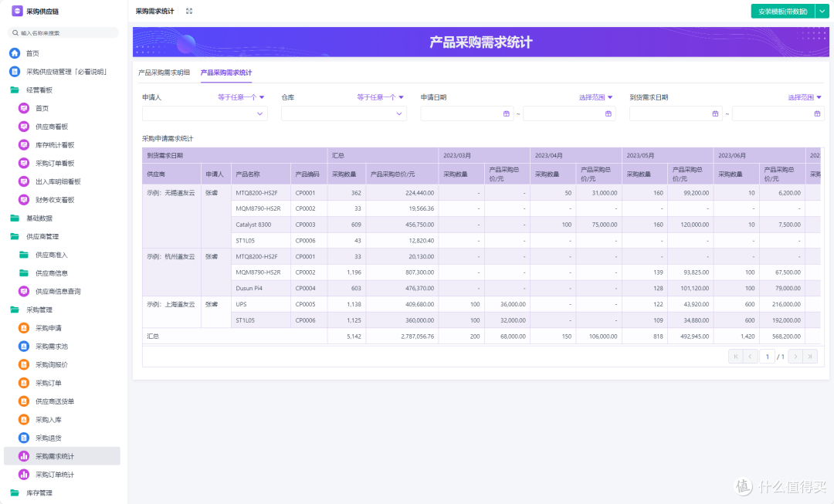Collapse the 经营看板 folder
This screenshot has width=834, height=504.
point(15,90)
